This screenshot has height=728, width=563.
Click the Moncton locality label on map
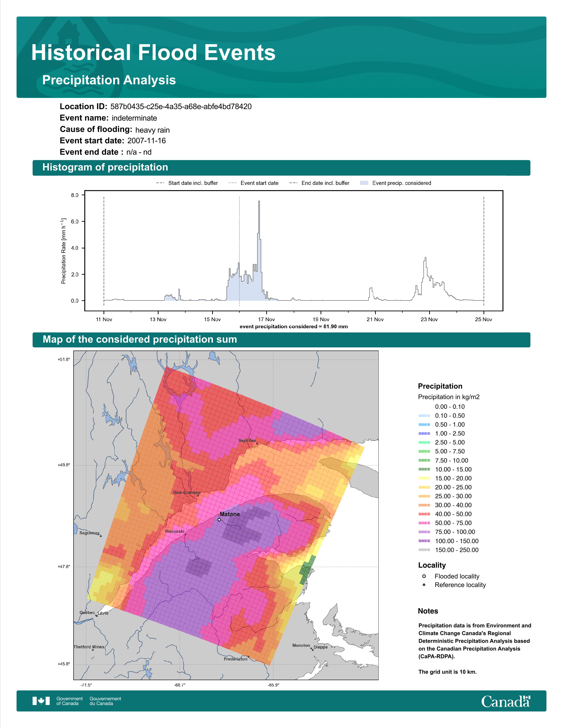(301, 645)
